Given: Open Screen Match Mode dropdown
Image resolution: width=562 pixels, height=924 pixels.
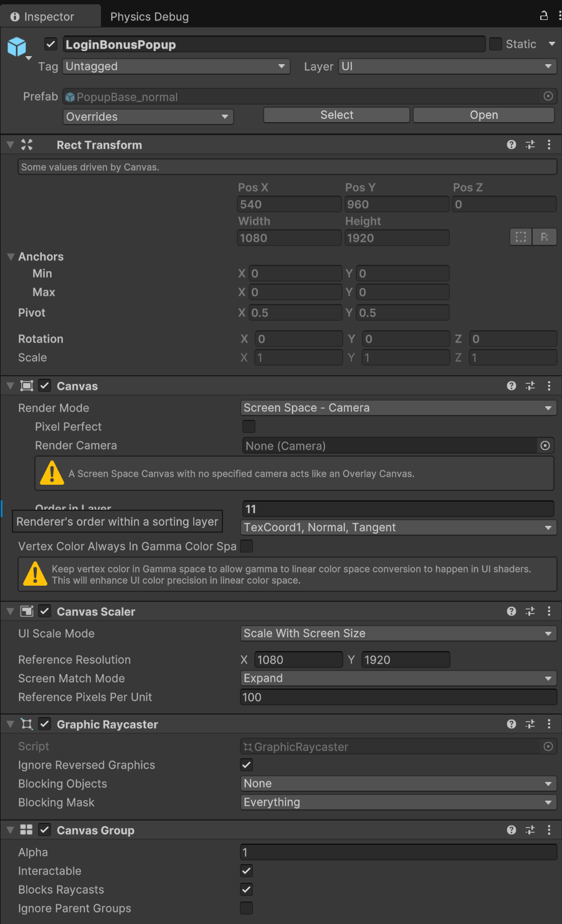Looking at the screenshot, I should click(398, 678).
